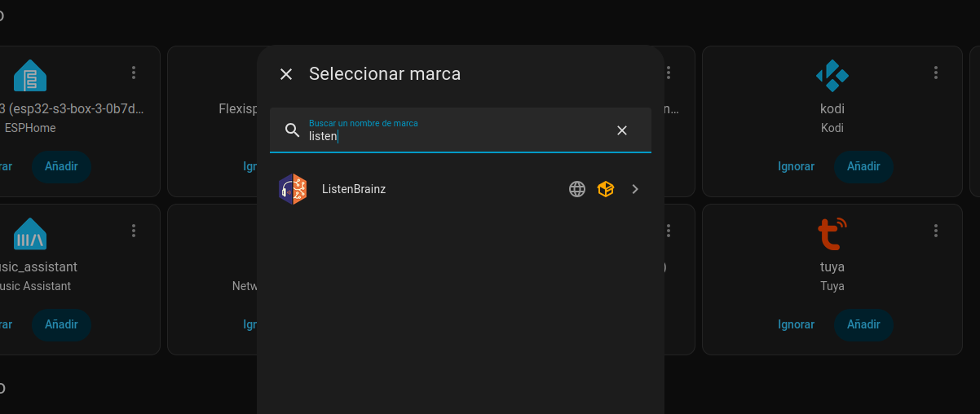The width and height of the screenshot is (980, 414).
Task: Expand ListenBrainz with the chevron arrow
Action: coord(635,189)
